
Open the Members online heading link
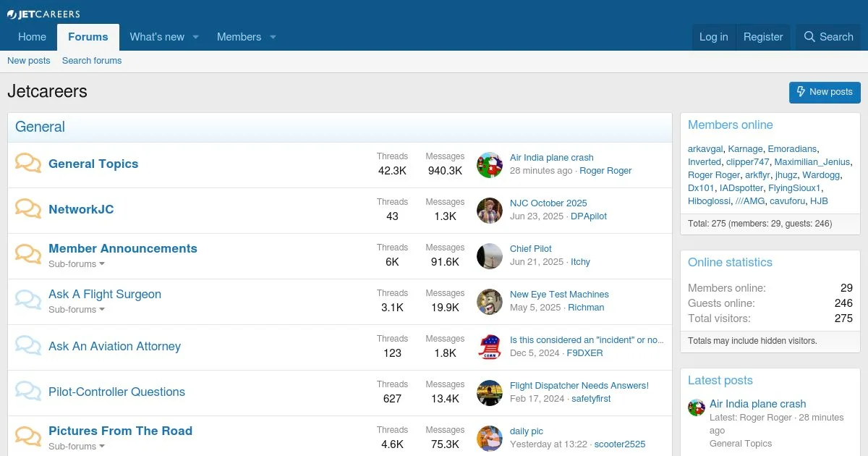coord(730,124)
